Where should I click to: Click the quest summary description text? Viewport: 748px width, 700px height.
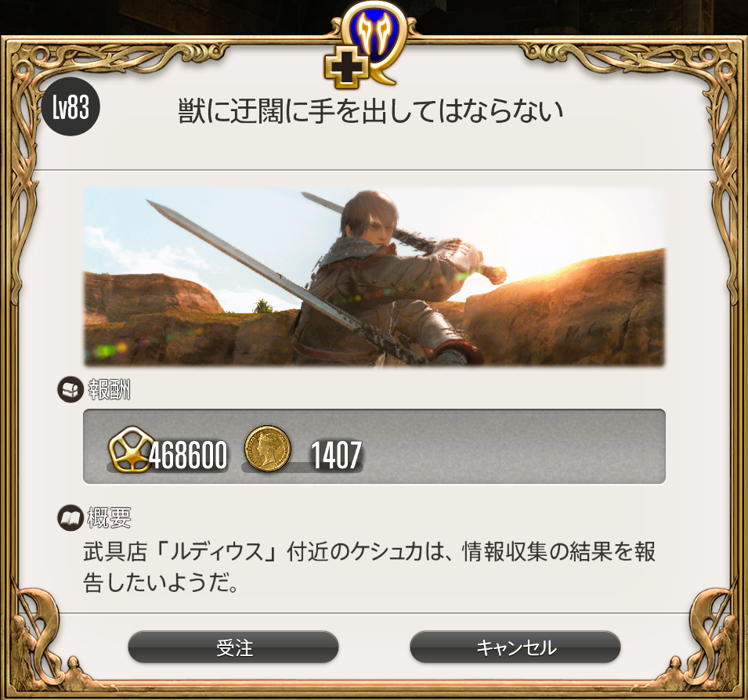[x=369, y=567]
